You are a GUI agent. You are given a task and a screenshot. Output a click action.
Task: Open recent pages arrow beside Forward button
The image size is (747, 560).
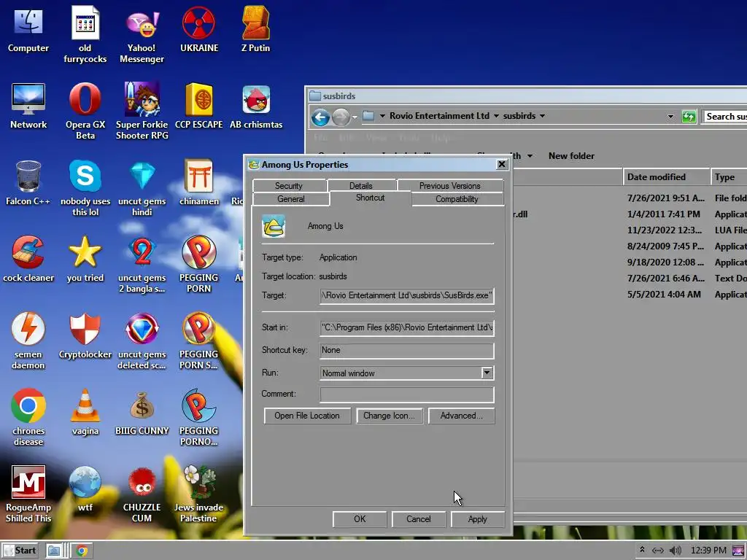click(x=355, y=117)
